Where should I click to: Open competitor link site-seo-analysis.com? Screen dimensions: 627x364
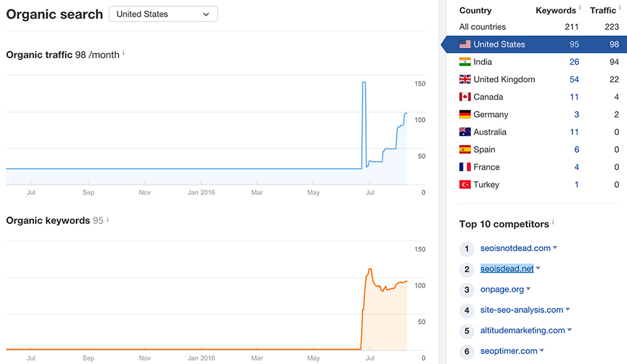pos(522,310)
